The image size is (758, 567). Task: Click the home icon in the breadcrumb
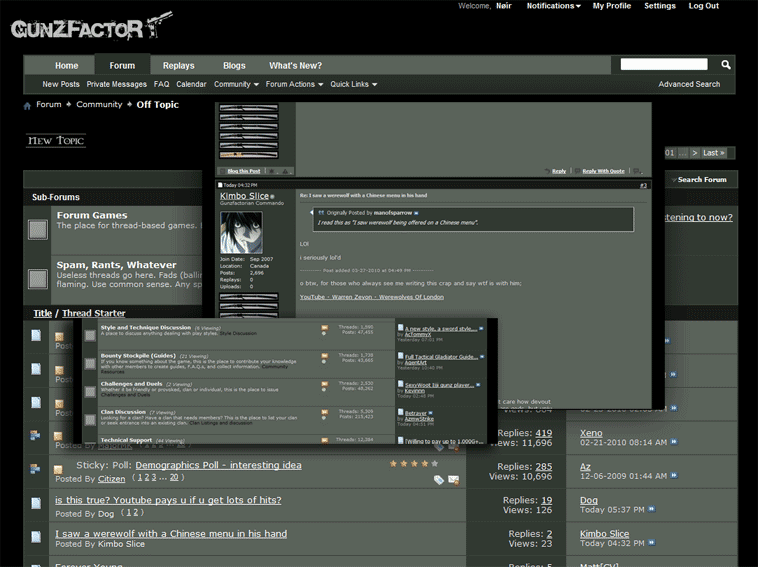coord(27,105)
